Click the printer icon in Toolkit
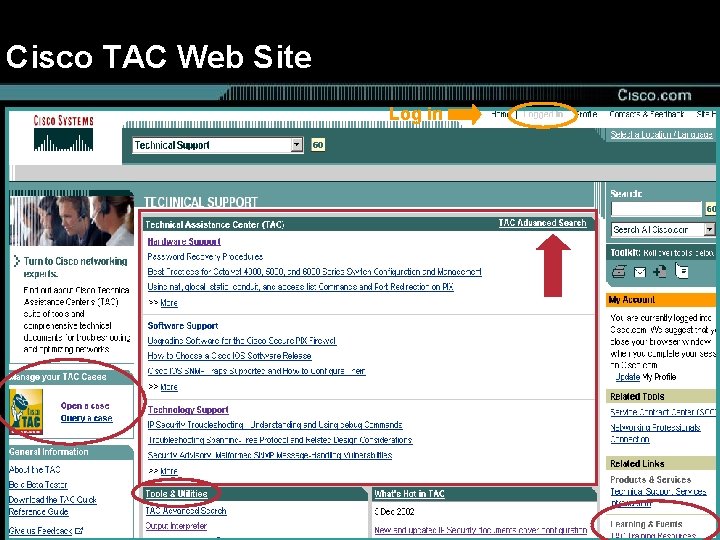This screenshot has width=720, height=540. tap(619, 272)
